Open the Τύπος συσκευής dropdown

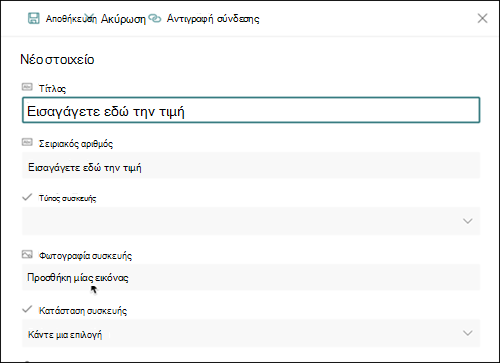(251, 221)
